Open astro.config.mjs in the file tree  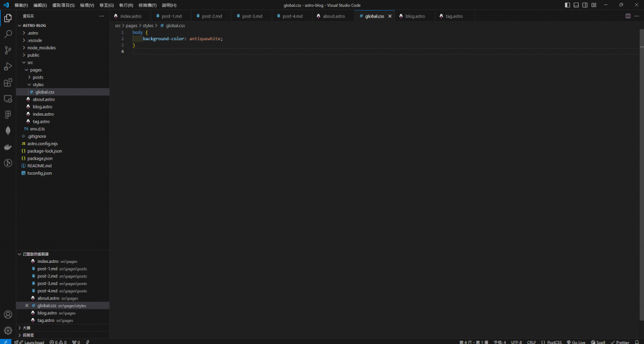(63, 143)
